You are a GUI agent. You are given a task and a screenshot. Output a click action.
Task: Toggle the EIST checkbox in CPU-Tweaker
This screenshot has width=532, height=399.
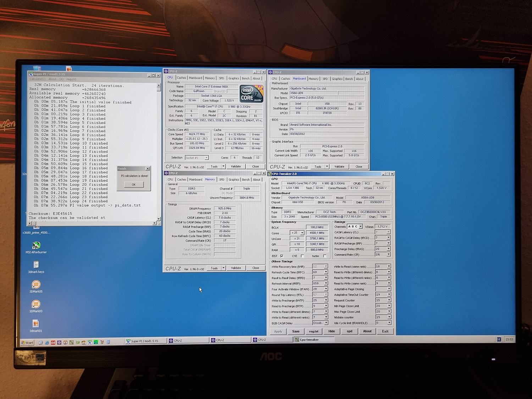coord(282,256)
